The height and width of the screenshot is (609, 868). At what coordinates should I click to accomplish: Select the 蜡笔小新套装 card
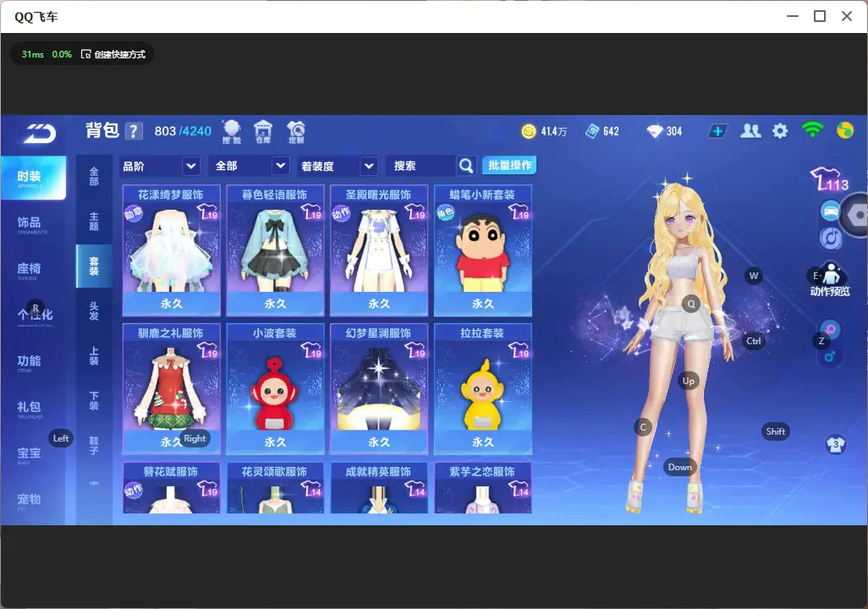[x=483, y=250]
